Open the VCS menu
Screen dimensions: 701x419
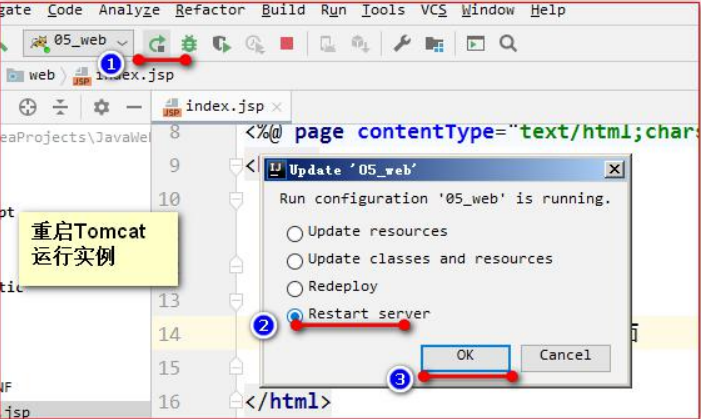tap(434, 10)
